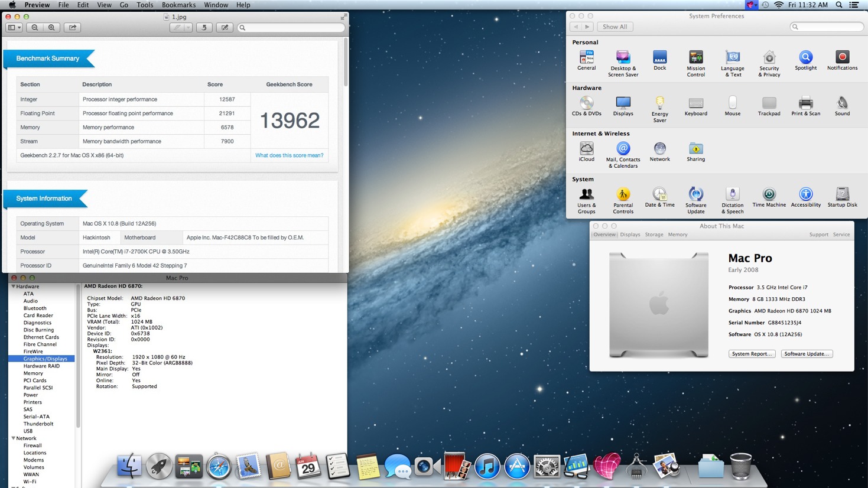
Task: Open iCloud preferences pane
Action: point(586,151)
